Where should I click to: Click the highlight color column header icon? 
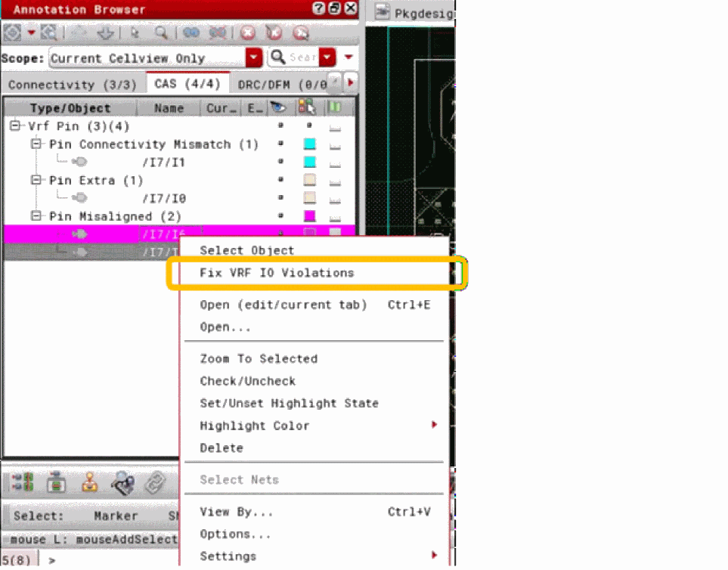point(306,107)
